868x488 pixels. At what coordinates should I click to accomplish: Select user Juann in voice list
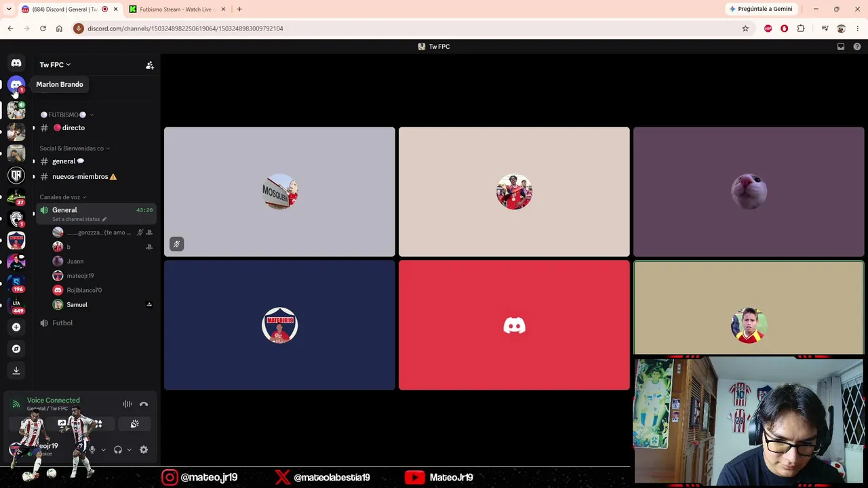pos(103,261)
